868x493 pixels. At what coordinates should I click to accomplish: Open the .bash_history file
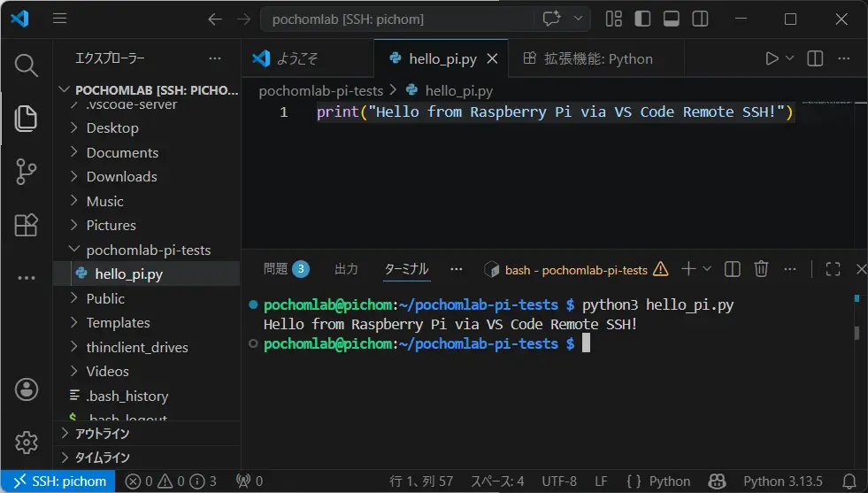click(147, 396)
